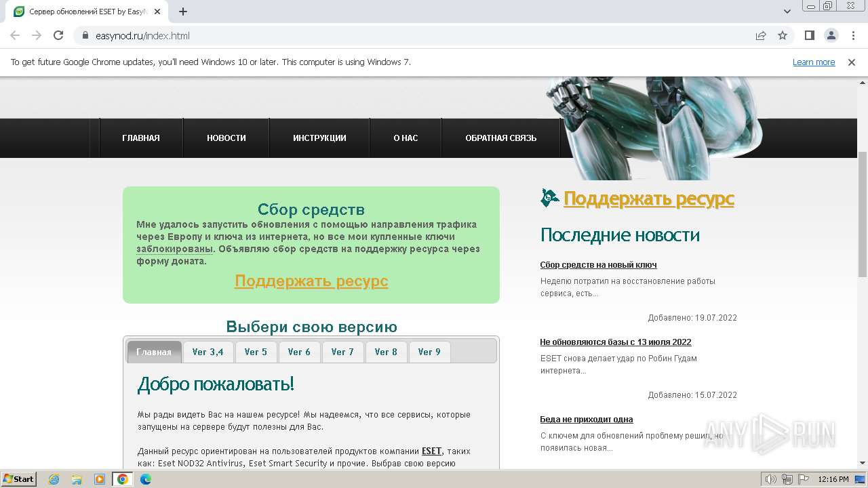
Task: Select the date text Добавлено: 15.07.2022
Action: (692, 395)
